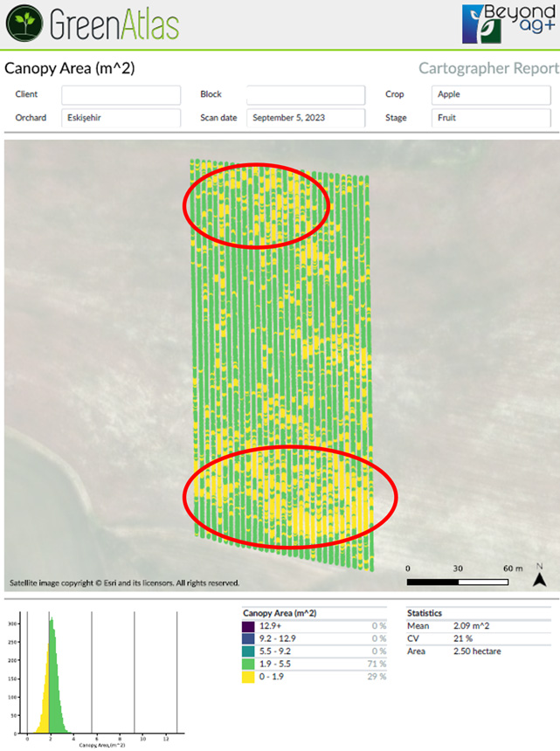Click the Cartographer Report heading
Image resolution: width=560 pixels, height=751 pixels.
point(487,68)
